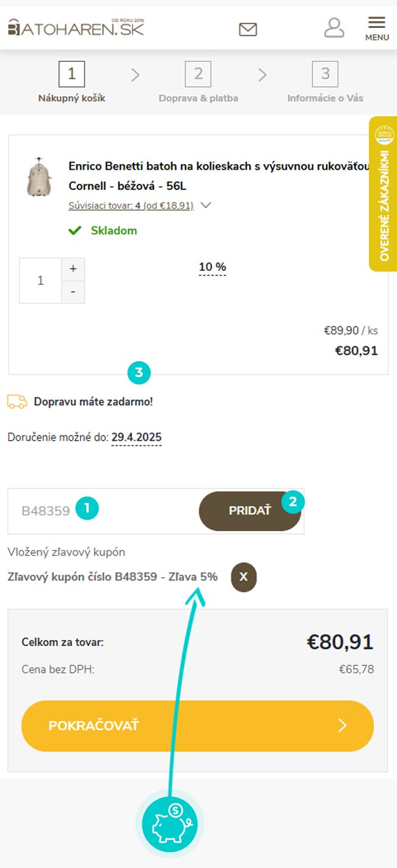
Task: Open the envelope contact icon
Action: (248, 29)
